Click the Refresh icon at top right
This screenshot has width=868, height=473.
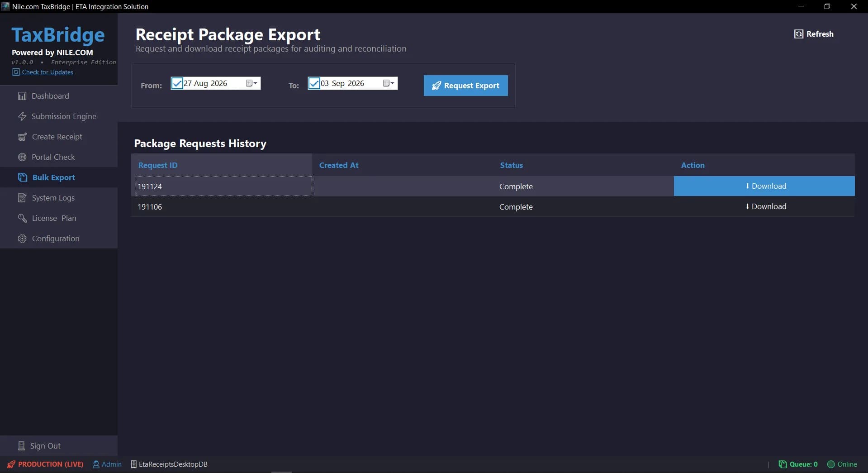point(799,34)
